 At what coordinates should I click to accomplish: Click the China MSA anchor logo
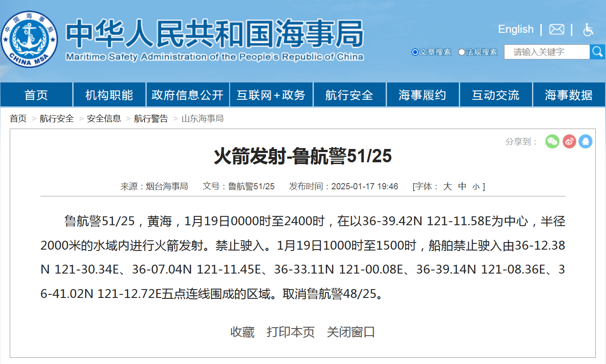point(29,39)
